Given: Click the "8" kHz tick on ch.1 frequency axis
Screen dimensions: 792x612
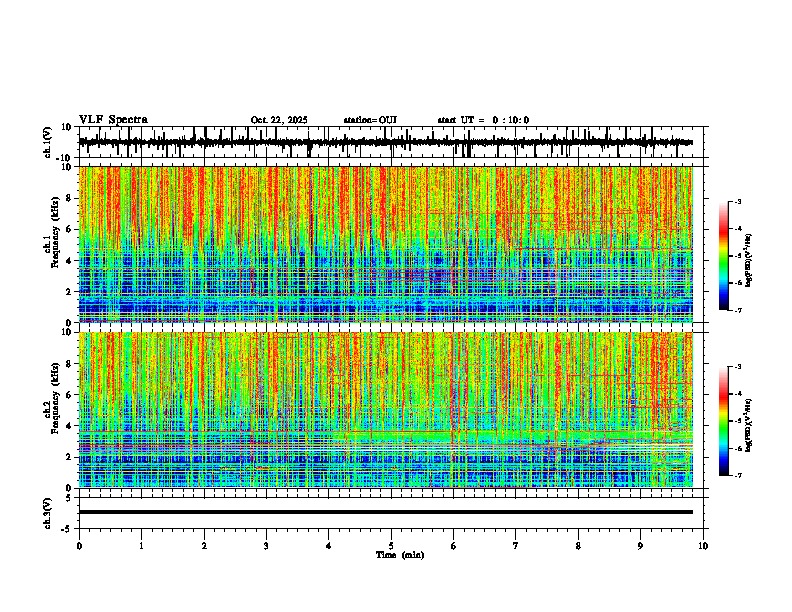Looking at the screenshot, I should 70,198.
